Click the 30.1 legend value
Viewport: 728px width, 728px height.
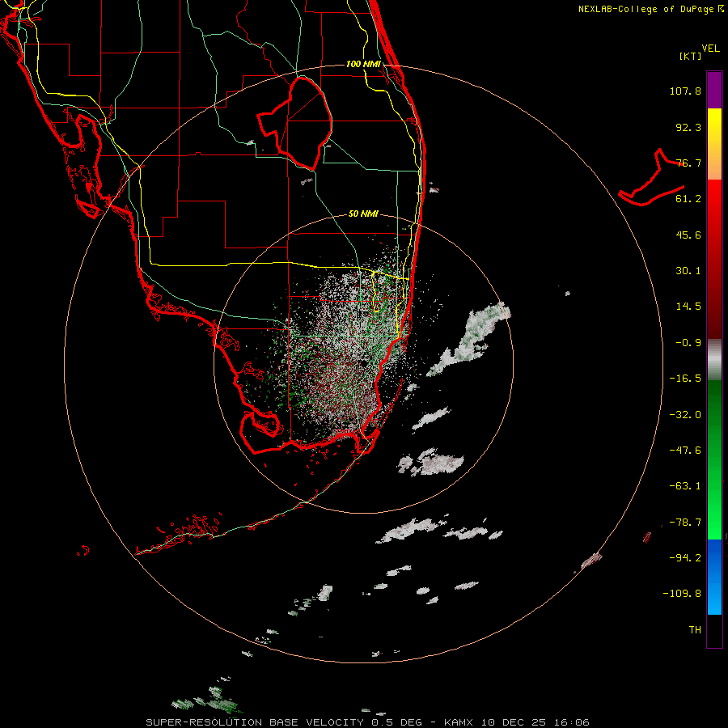(688, 271)
